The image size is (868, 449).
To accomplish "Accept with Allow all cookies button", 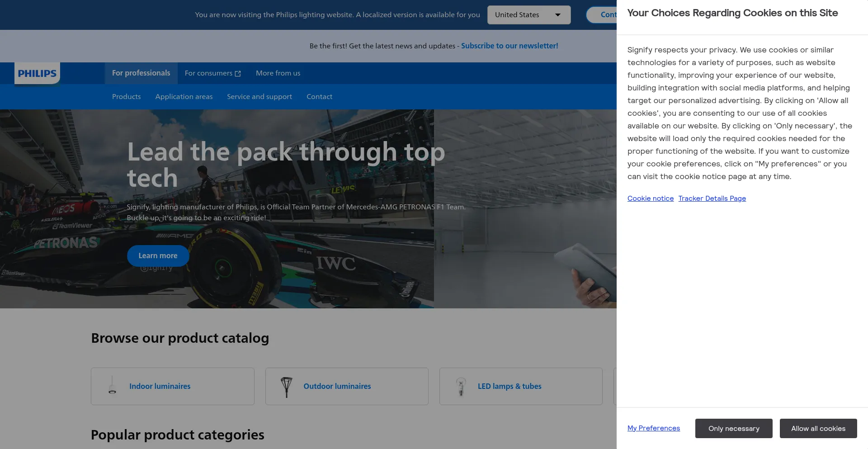I will pos(818,429).
